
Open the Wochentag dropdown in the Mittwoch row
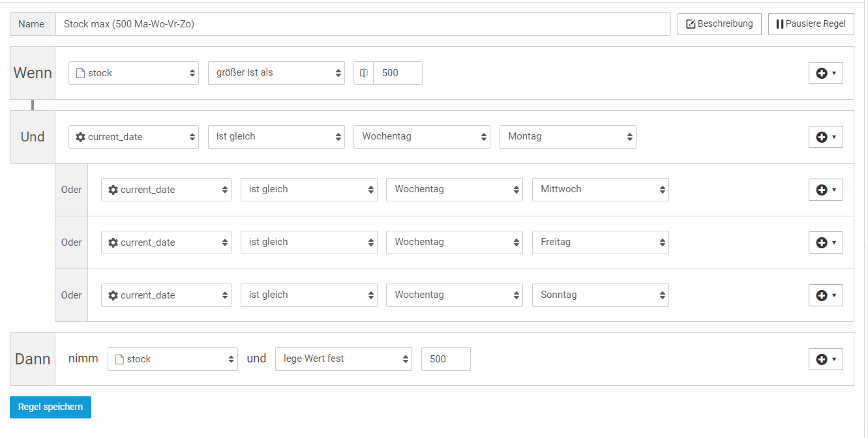click(x=455, y=190)
